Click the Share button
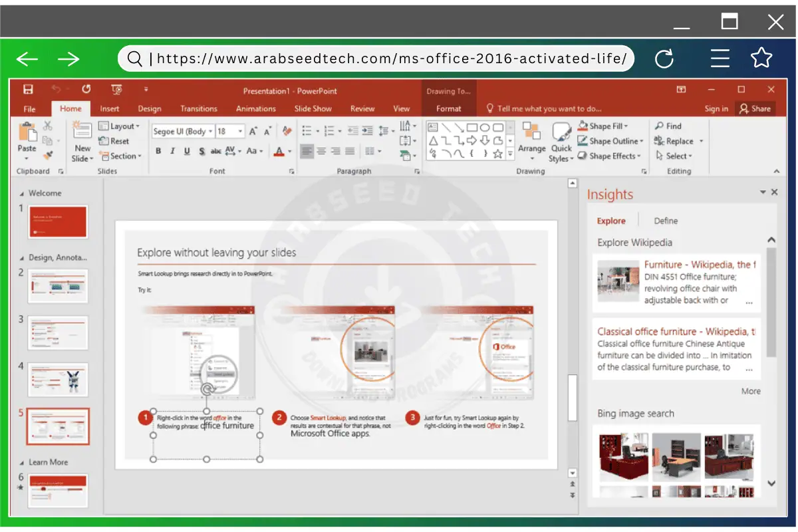The image size is (798, 532). pos(755,108)
